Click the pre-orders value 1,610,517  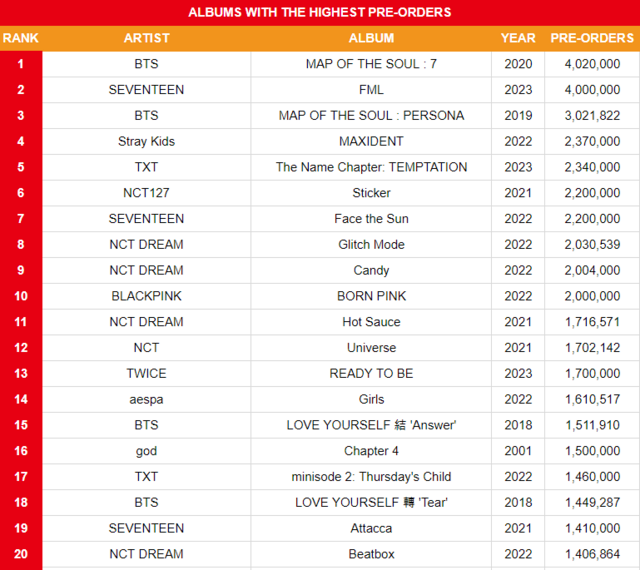coord(592,399)
